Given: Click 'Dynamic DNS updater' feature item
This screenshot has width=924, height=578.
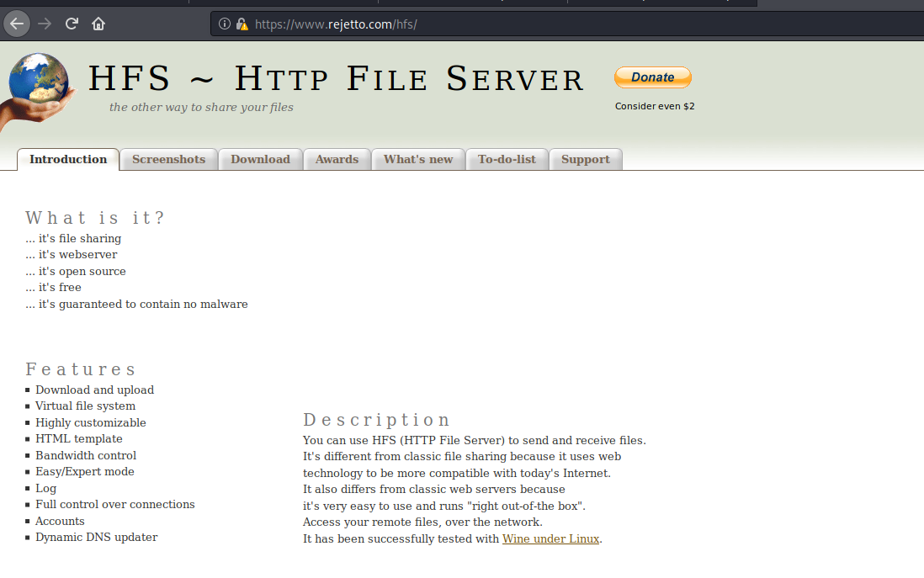Looking at the screenshot, I should 97,538.
